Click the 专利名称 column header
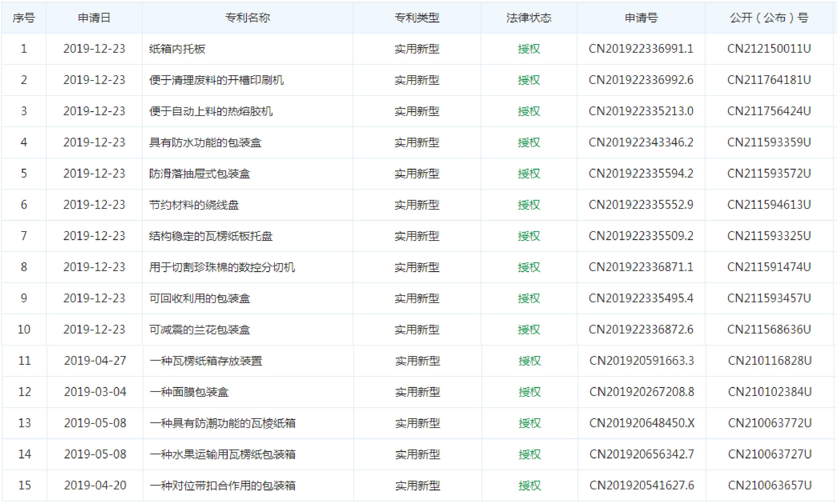The width and height of the screenshot is (837, 504). tap(247, 18)
